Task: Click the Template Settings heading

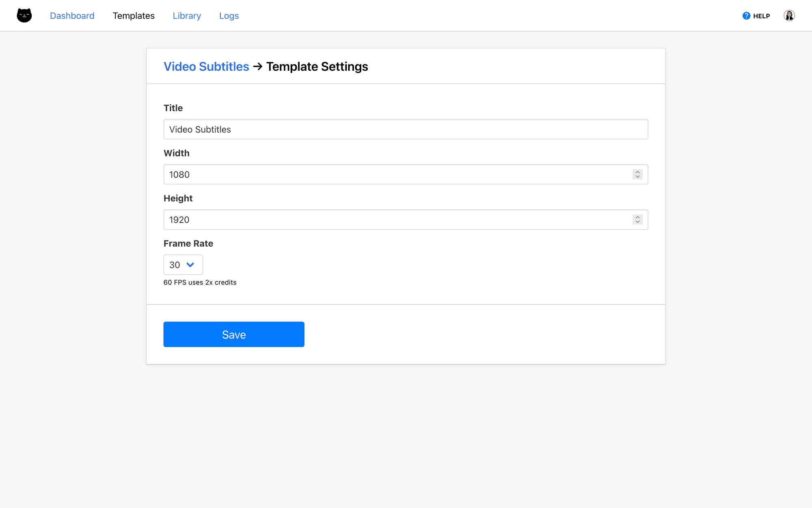Action: pyautogui.click(x=317, y=66)
